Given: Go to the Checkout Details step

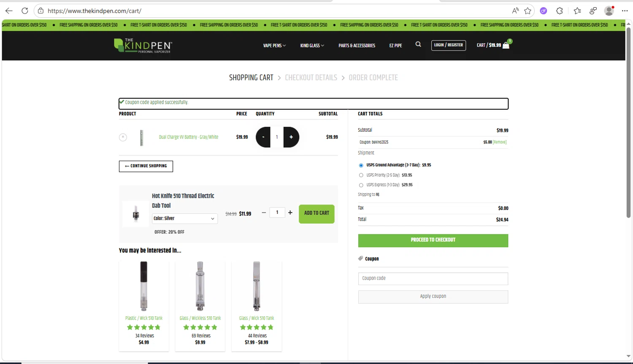Looking at the screenshot, I should click(311, 78).
